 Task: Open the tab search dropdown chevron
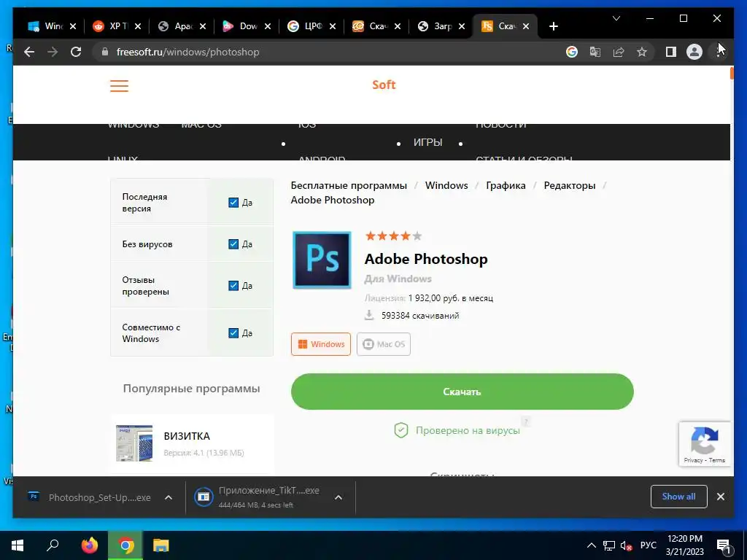(x=616, y=18)
